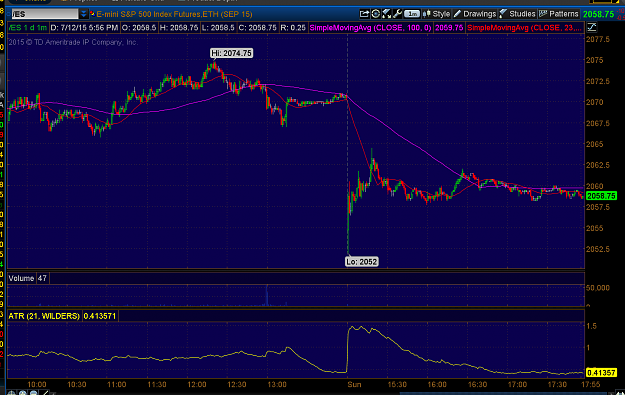The image size is (625, 395).
Task: Click the L: 2058.5 low value
Action: [218, 28]
